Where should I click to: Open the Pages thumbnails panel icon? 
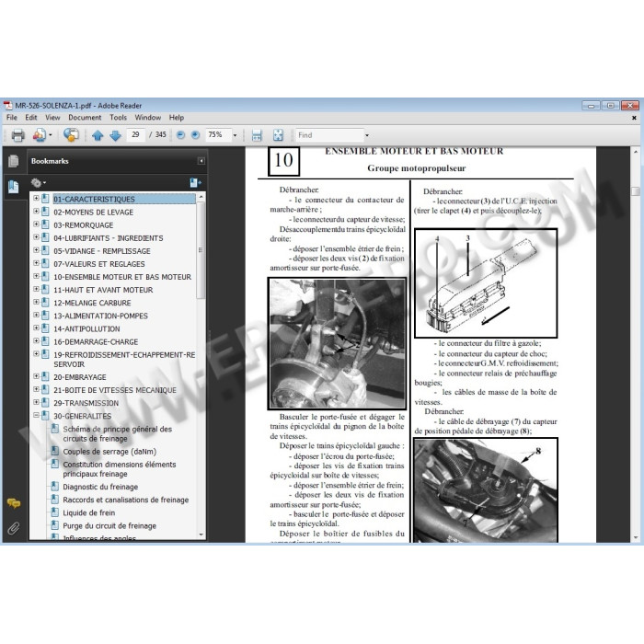click(13, 161)
